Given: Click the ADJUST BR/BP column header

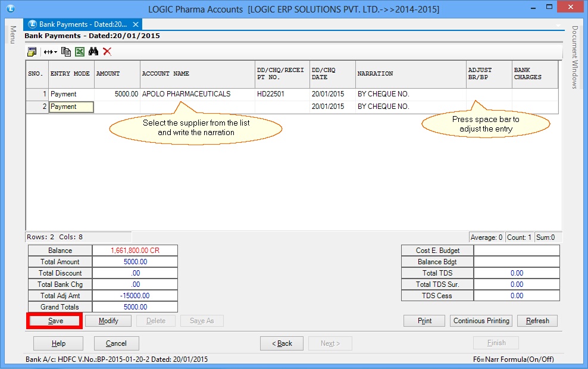Looking at the screenshot, I should click(x=489, y=74).
